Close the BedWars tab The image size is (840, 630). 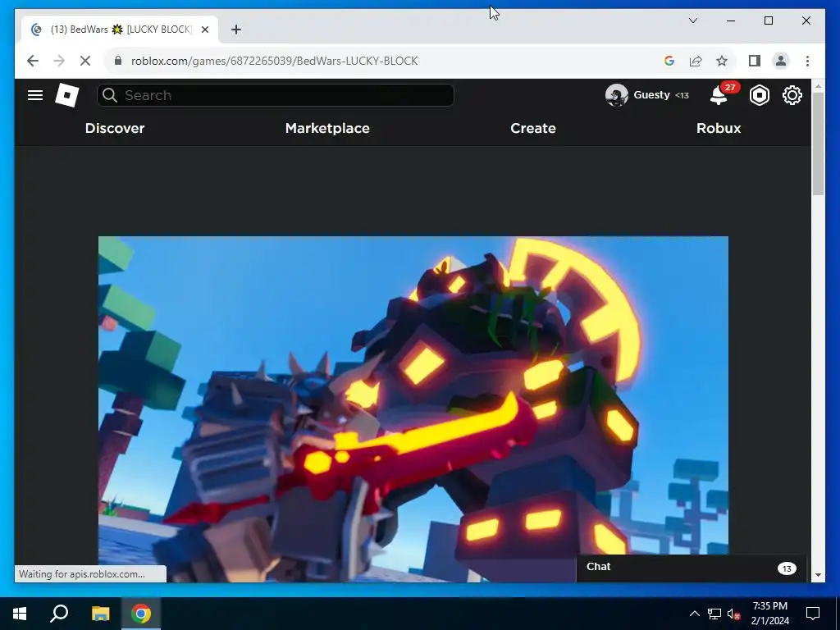(x=204, y=30)
